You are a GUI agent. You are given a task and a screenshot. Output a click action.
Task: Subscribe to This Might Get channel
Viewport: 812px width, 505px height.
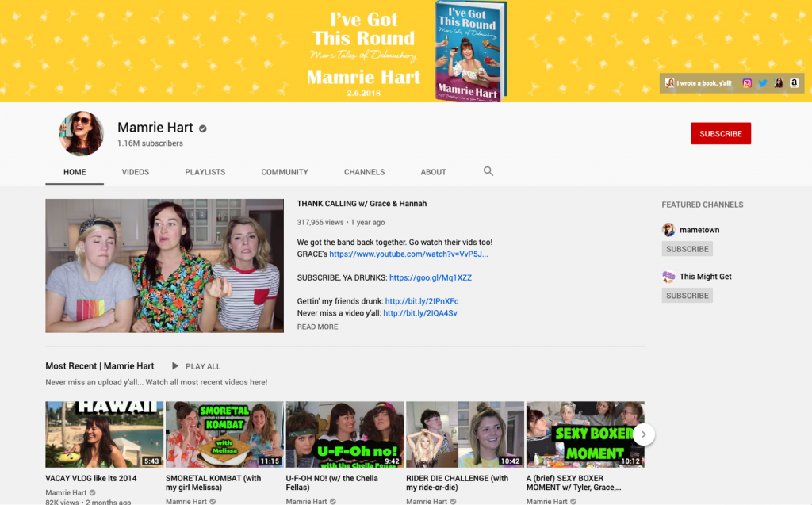[x=688, y=295]
